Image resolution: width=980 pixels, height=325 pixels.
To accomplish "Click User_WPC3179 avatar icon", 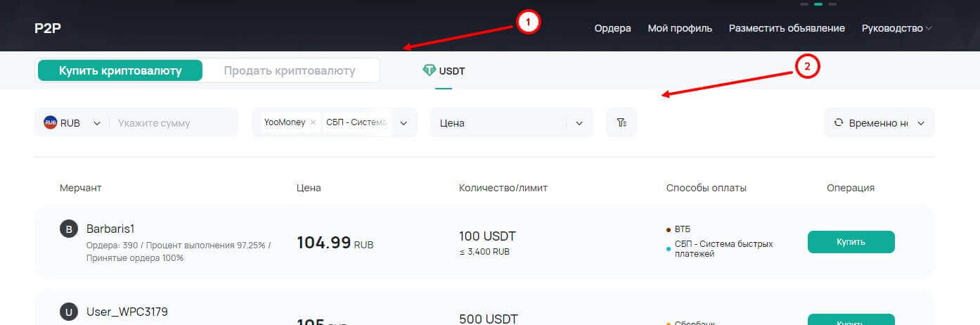I will (x=69, y=313).
